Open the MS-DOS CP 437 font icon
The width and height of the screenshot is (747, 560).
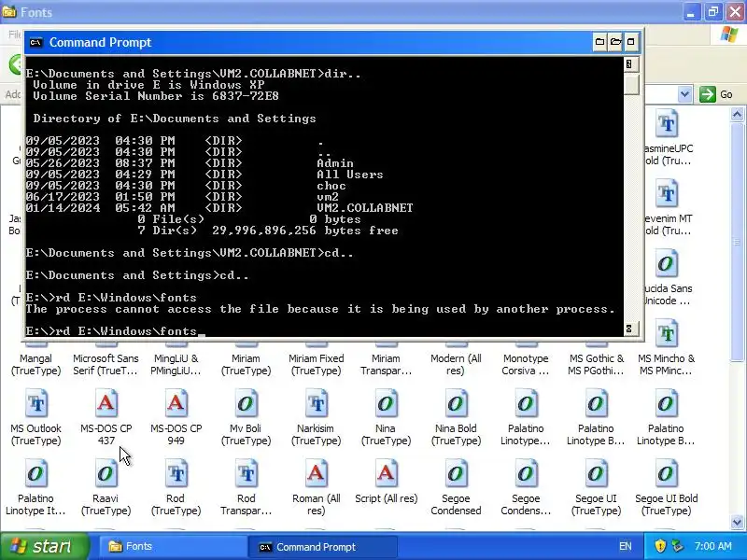pyautogui.click(x=106, y=404)
